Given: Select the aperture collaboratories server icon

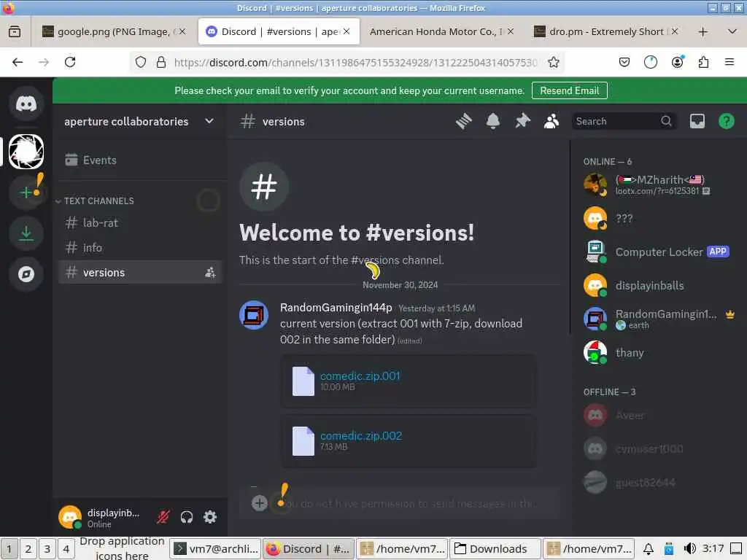Looking at the screenshot, I should [26, 152].
